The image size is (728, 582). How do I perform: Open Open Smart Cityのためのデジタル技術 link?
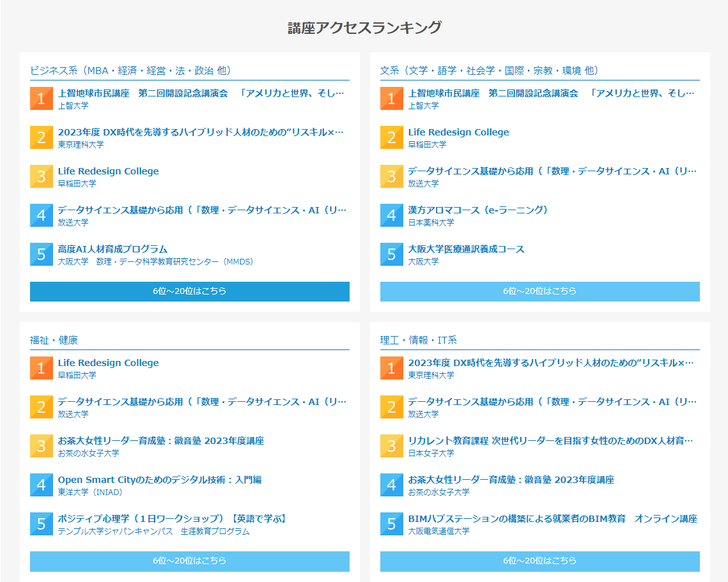coord(160,480)
